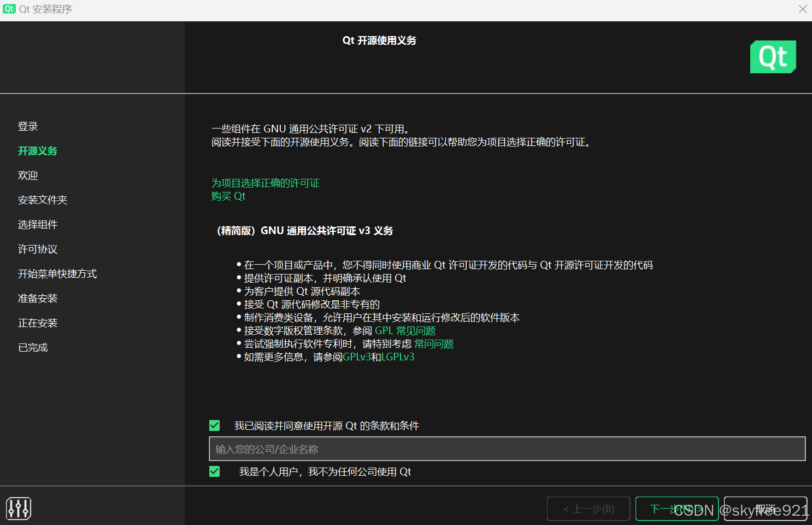Select the 开始菜单快捷方式 step in the sidebar
The height and width of the screenshot is (525, 812).
click(x=57, y=274)
